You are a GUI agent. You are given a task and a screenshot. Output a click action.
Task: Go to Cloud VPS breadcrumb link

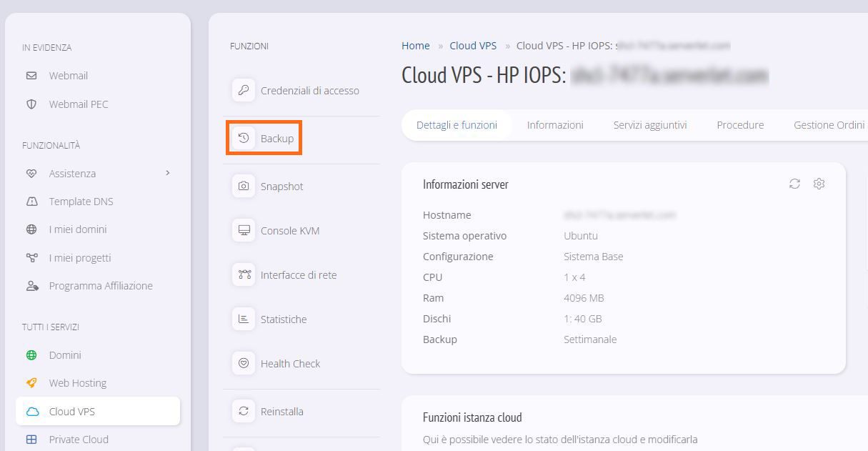click(x=473, y=46)
